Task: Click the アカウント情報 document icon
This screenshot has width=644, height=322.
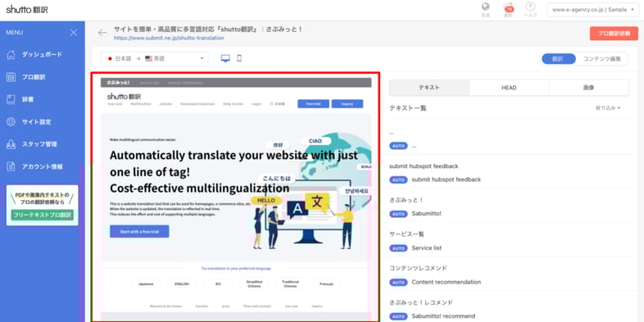Action: [x=11, y=167]
